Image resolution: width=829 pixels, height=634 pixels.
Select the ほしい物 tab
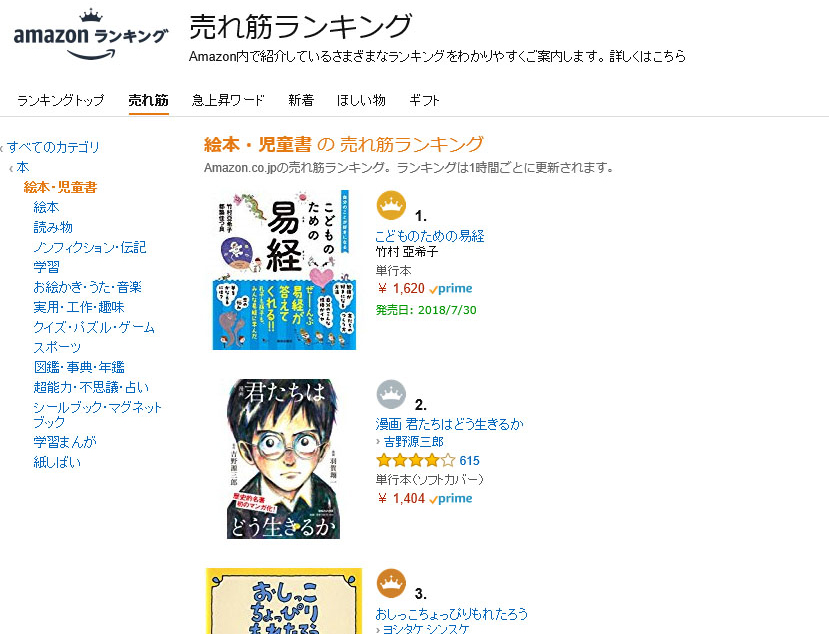point(361,100)
